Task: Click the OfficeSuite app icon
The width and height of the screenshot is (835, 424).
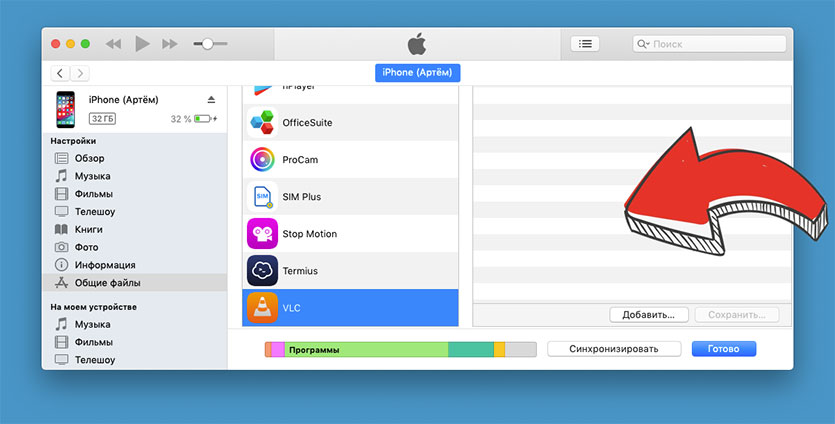Action: (262, 123)
